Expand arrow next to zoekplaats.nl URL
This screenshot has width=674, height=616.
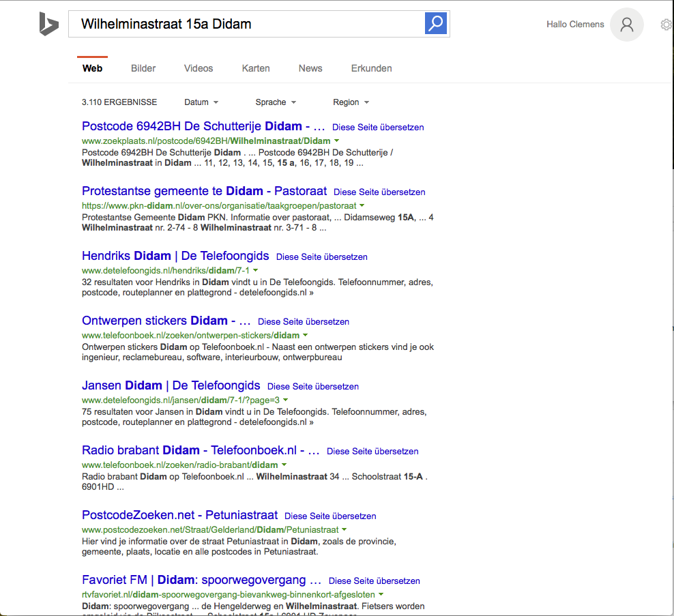tap(336, 141)
